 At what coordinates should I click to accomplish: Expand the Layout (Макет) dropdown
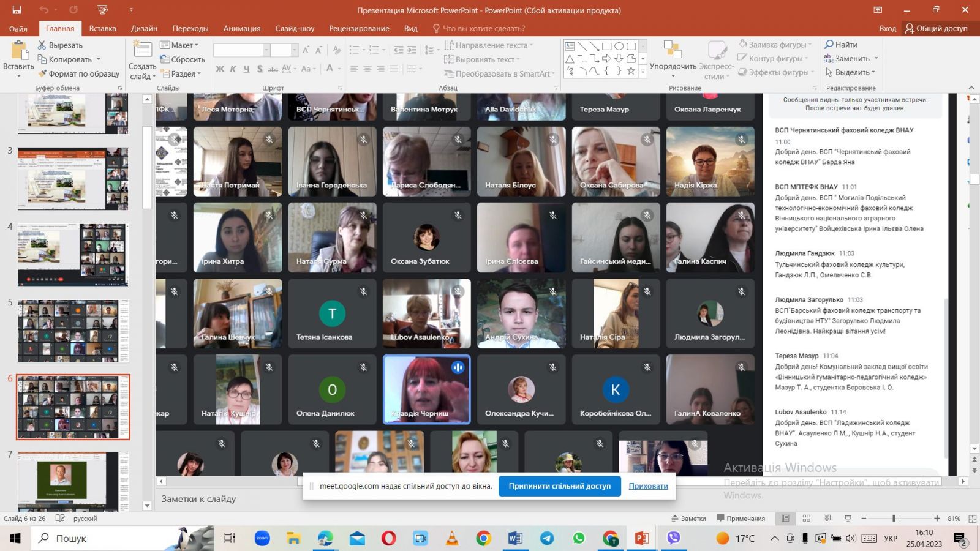[179, 45]
